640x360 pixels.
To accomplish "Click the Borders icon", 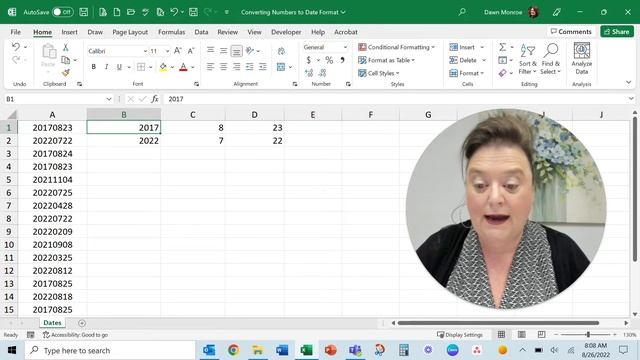I will (141, 67).
